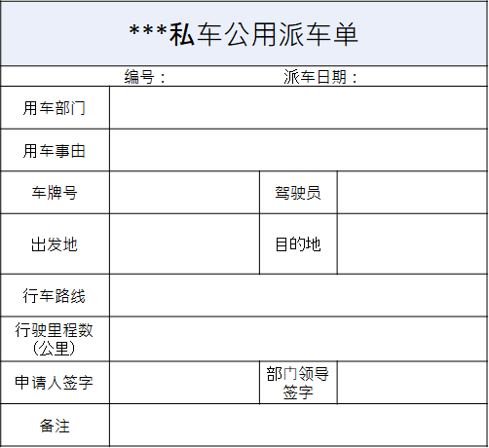Click the blank cell beside 部门领导签字
Screen dimensions: 489x448
point(413,383)
